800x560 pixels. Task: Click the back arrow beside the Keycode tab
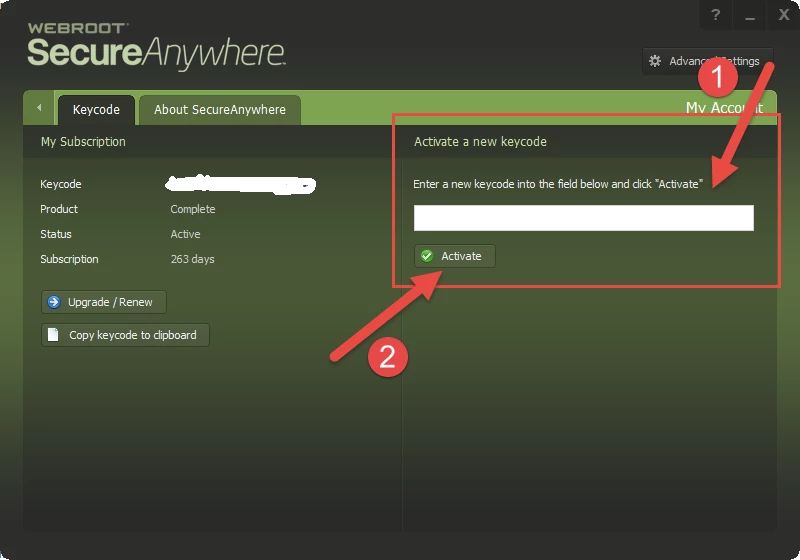tap(39, 108)
